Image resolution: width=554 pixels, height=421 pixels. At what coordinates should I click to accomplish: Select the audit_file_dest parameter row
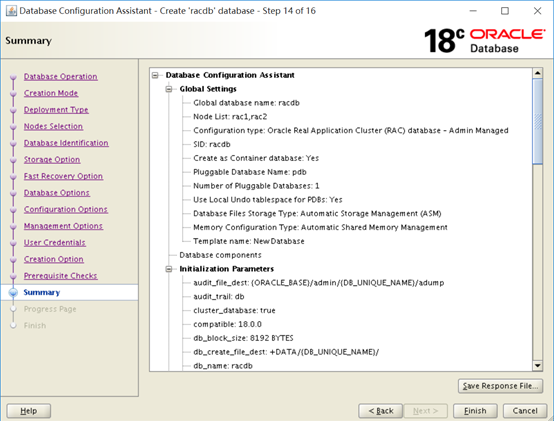318,283
